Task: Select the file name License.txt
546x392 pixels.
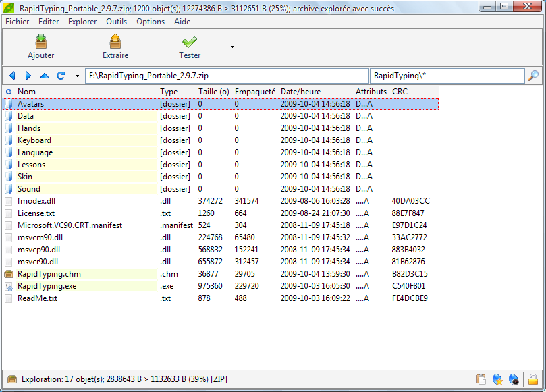Action: [x=36, y=213]
